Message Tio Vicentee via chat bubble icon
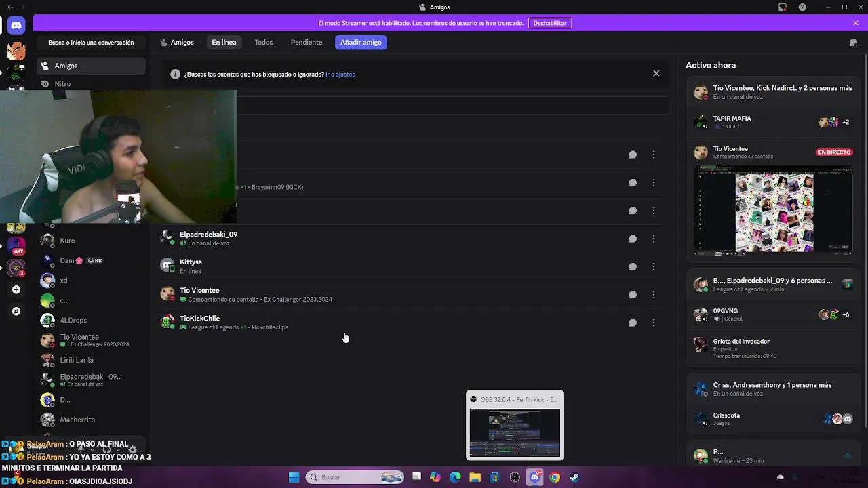Viewport: 868px width, 488px height. pyautogui.click(x=633, y=295)
